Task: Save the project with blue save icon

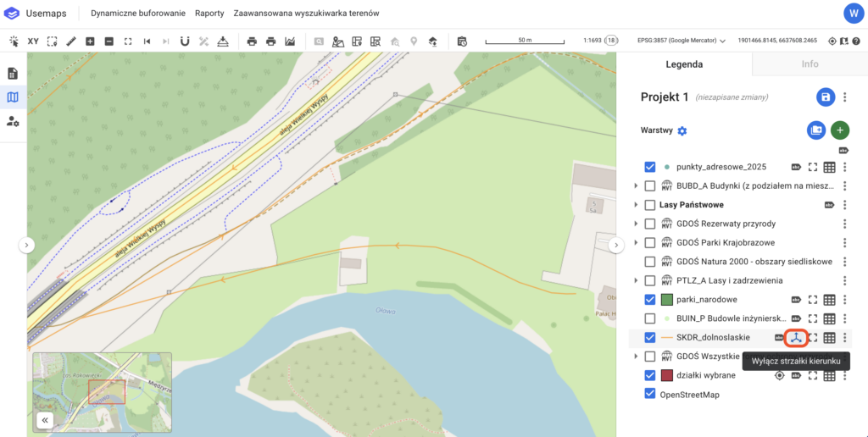Action: point(825,97)
